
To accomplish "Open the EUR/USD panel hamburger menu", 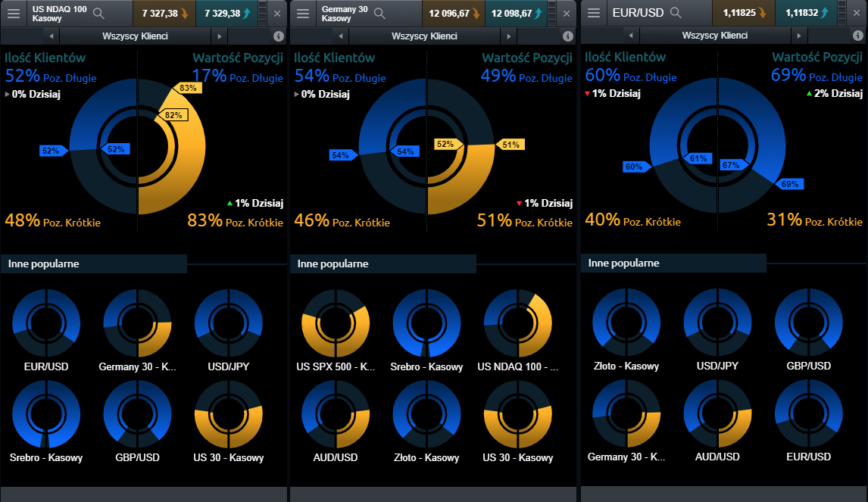I will [594, 13].
